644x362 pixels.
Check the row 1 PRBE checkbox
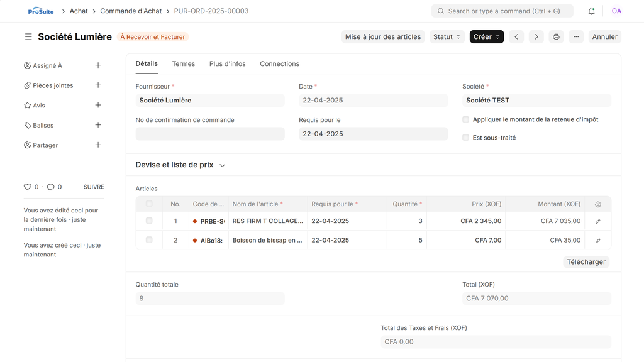point(149,221)
